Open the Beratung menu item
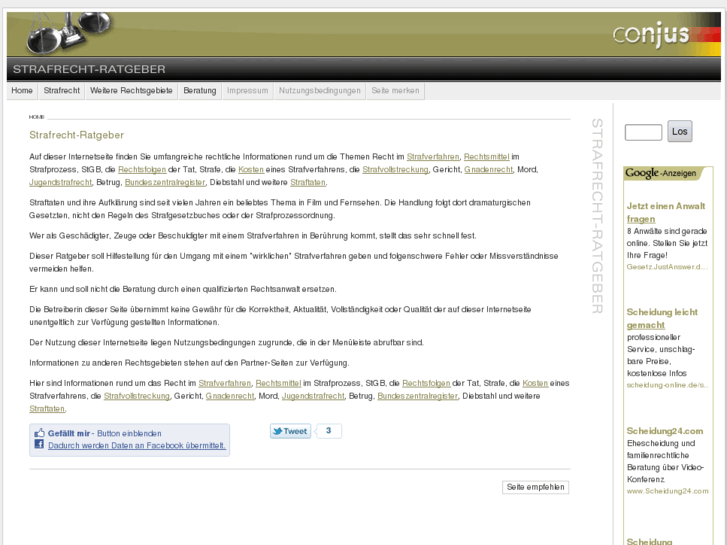 tap(200, 90)
